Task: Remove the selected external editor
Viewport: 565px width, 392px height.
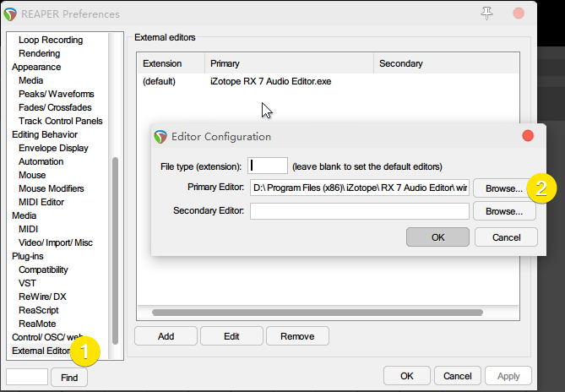Action: pos(297,336)
